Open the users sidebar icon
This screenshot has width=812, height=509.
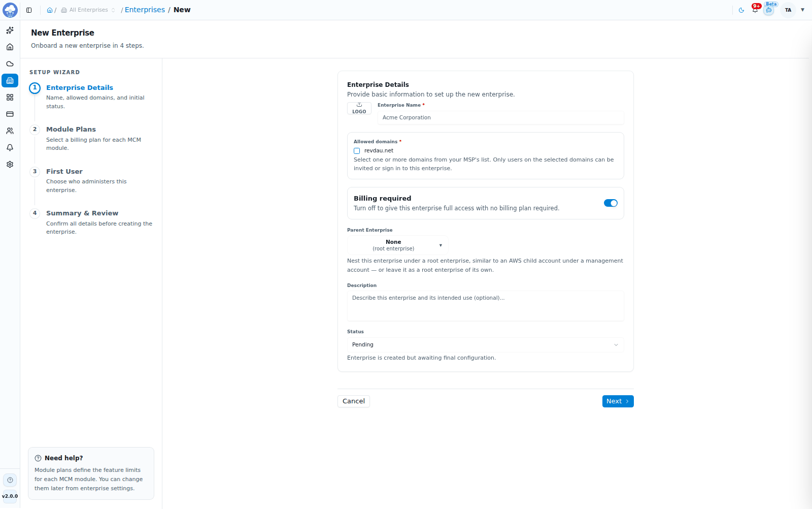click(10, 131)
